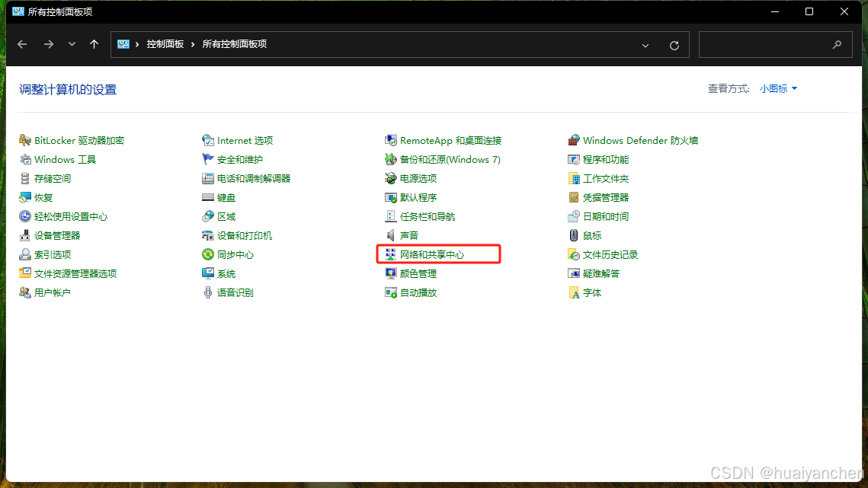This screenshot has height=488, width=868.
Task: Open the 网络和共享中心 icon
Action: coord(391,254)
